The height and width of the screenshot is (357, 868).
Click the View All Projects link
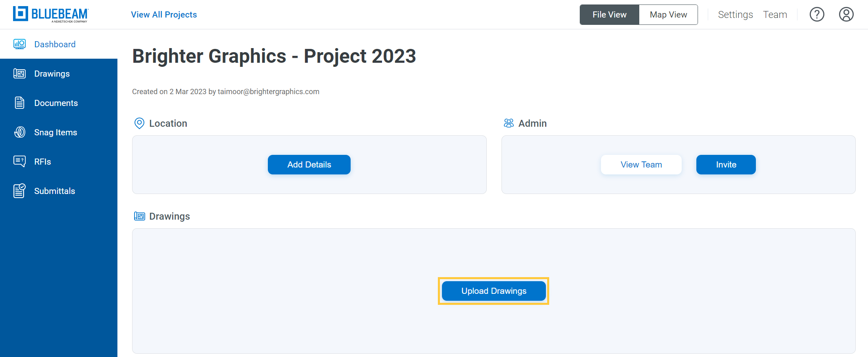point(164,15)
